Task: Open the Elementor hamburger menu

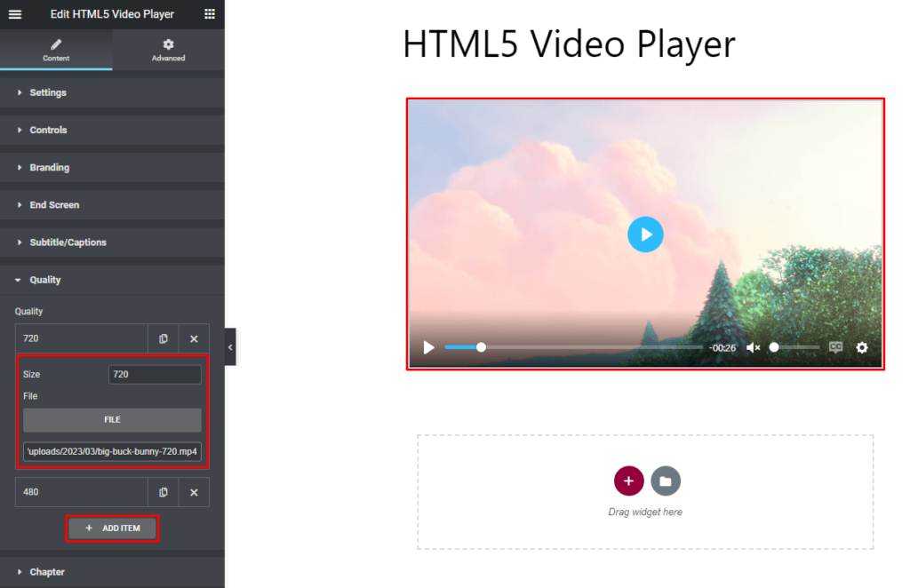Action: [15, 13]
